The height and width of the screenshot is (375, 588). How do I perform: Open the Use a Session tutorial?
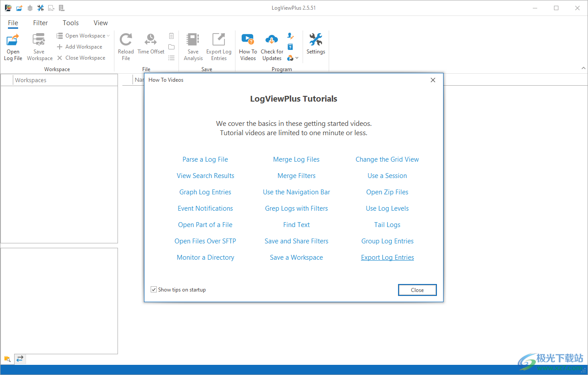387,176
